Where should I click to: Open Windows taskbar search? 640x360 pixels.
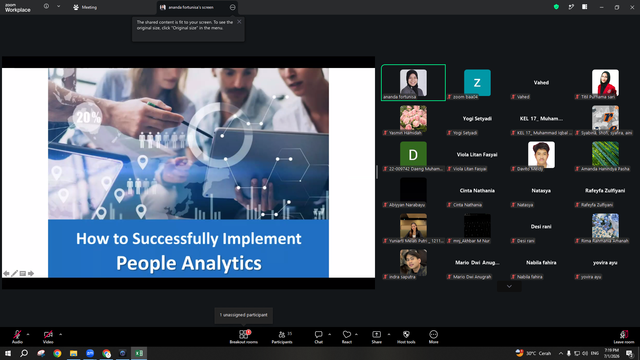point(24,353)
